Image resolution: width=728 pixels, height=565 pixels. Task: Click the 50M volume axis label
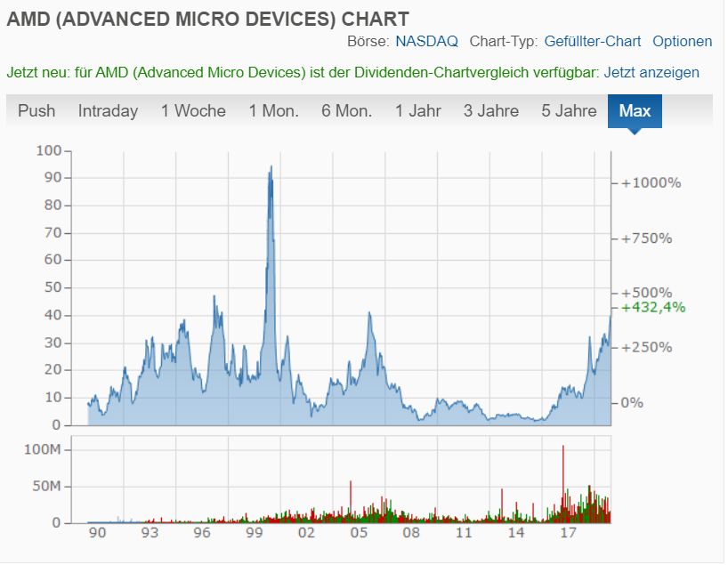click(46, 486)
